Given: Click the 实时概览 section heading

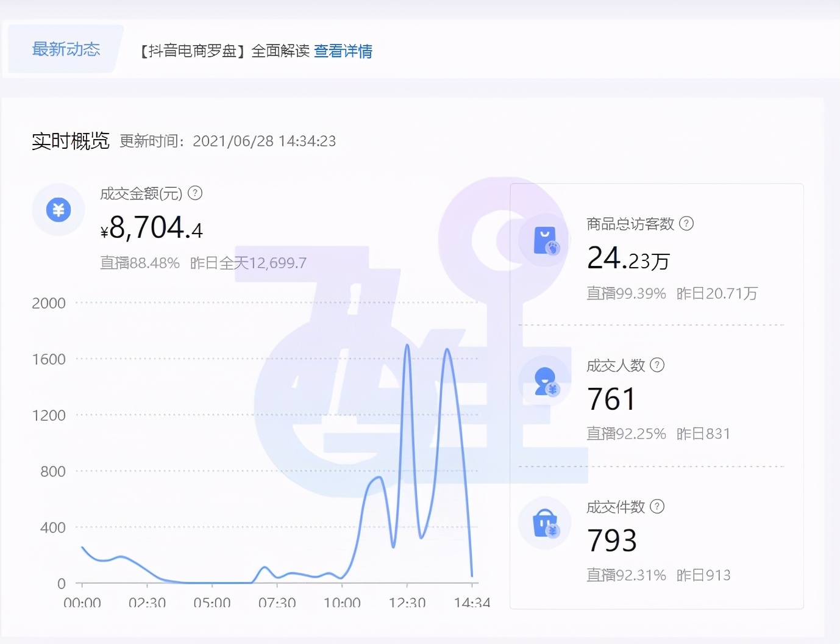Looking at the screenshot, I should [x=71, y=141].
